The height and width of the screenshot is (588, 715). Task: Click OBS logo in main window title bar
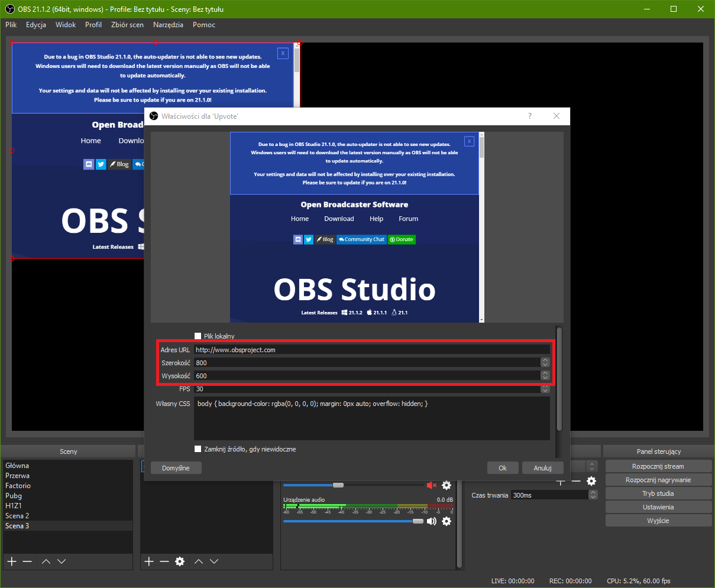(9, 9)
